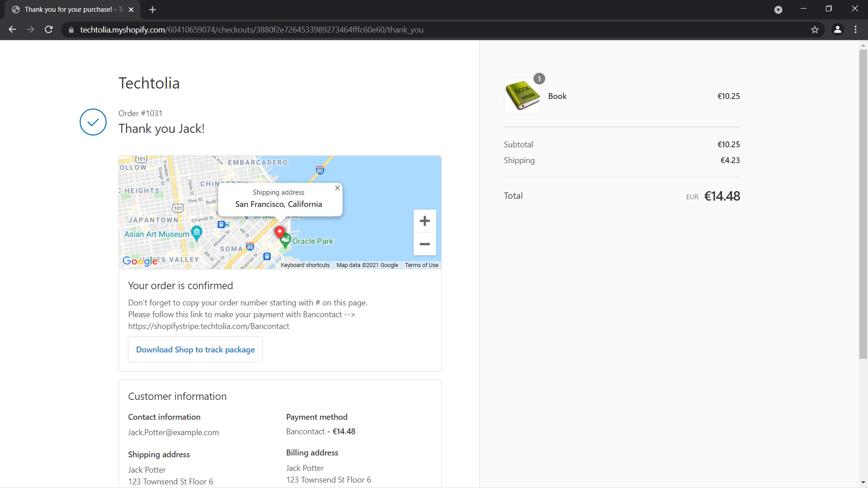Click the Book product thumbnail
Screen dimensions: 868x488
tap(522, 96)
